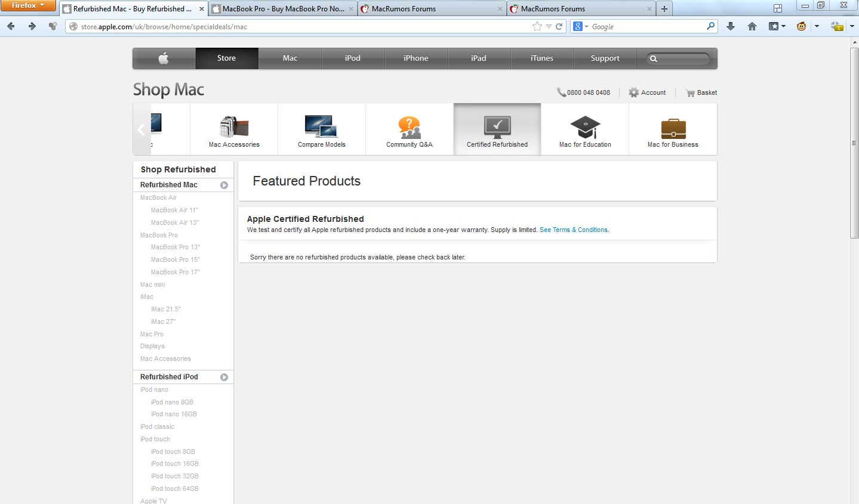
Task: Open iMac 21.5" sidebar link
Action: point(166,309)
